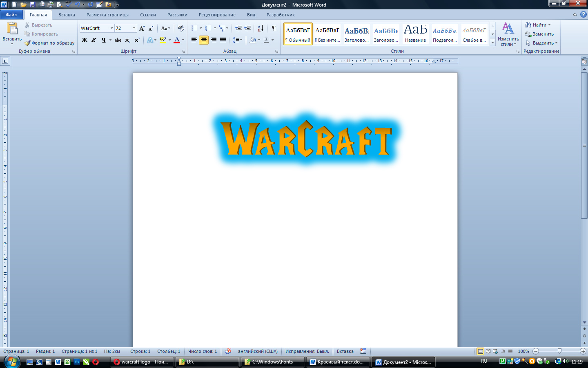588x368 pixels.
Task: Open the Font dialog launcher in Шрифт group
Action: coord(184,52)
